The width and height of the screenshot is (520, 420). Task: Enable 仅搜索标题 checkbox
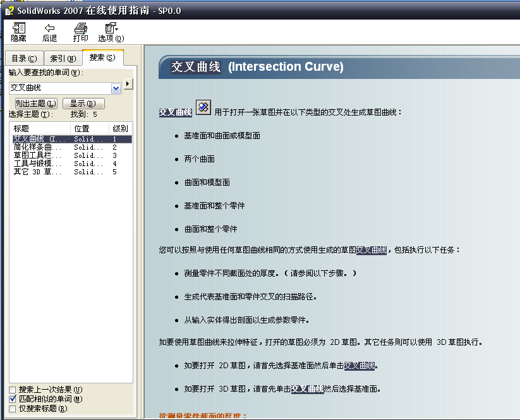13,409
